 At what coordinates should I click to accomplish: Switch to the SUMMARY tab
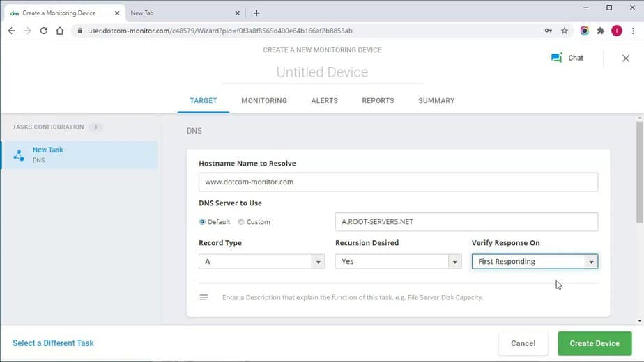coord(436,100)
